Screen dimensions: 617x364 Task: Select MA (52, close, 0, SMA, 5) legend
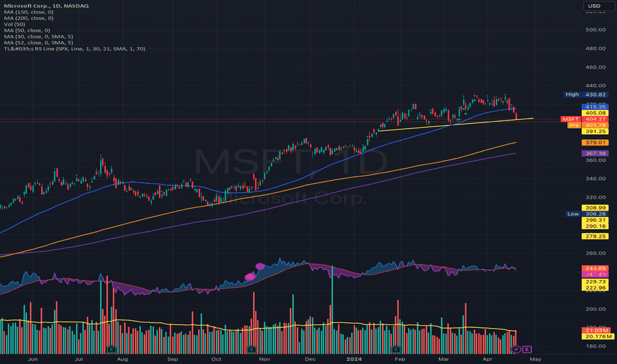pyautogui.click(x=38, y=42)
